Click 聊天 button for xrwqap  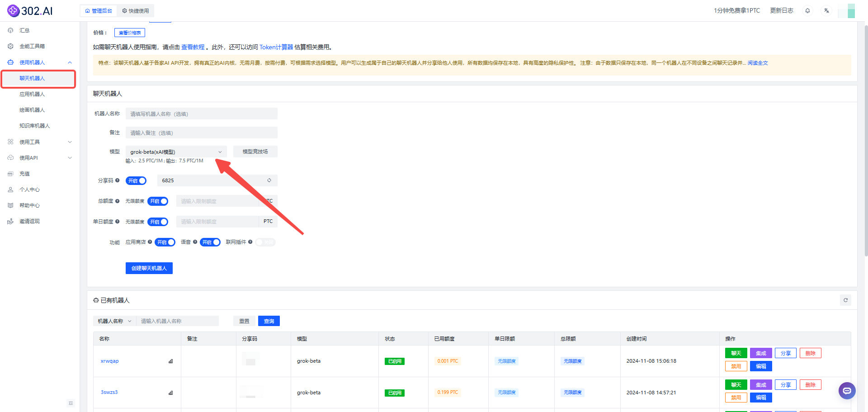click(x=736, y=353)
